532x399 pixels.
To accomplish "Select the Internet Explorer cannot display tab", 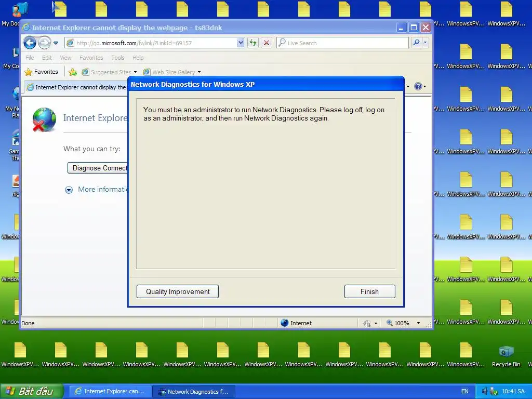I will point(76,87).
